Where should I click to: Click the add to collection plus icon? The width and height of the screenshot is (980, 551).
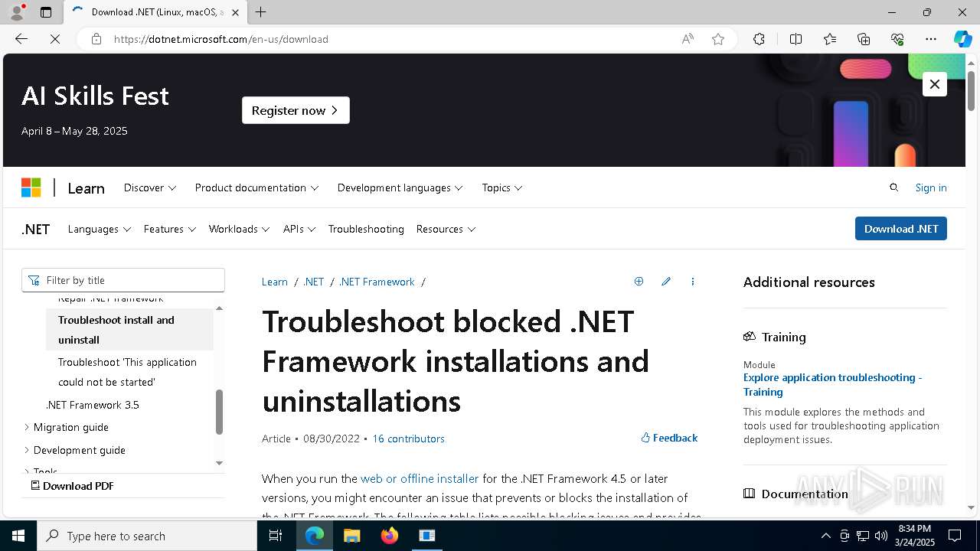[639, 282]
